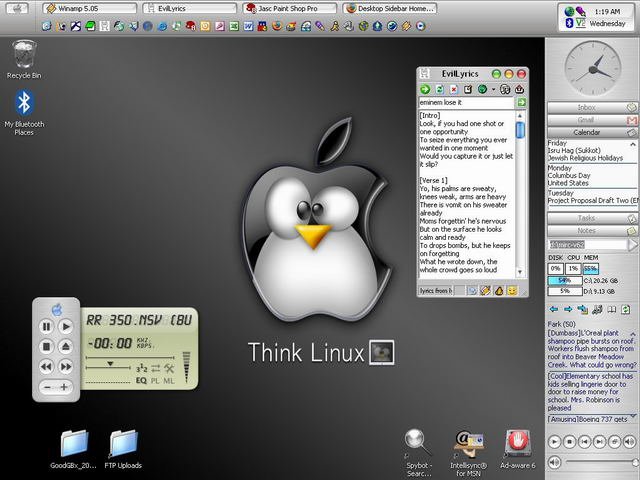Click the yellow bell icon in EvilLyrics status bar

499,291
